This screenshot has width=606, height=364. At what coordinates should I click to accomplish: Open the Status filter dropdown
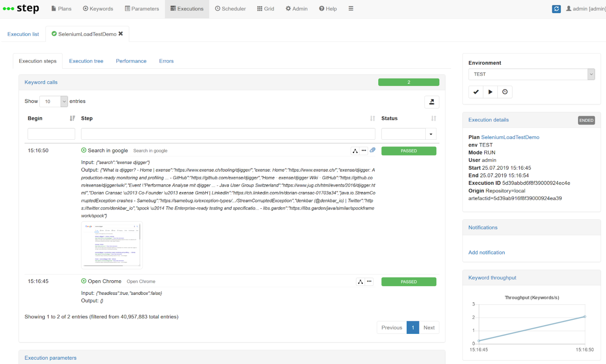point(431,134)
